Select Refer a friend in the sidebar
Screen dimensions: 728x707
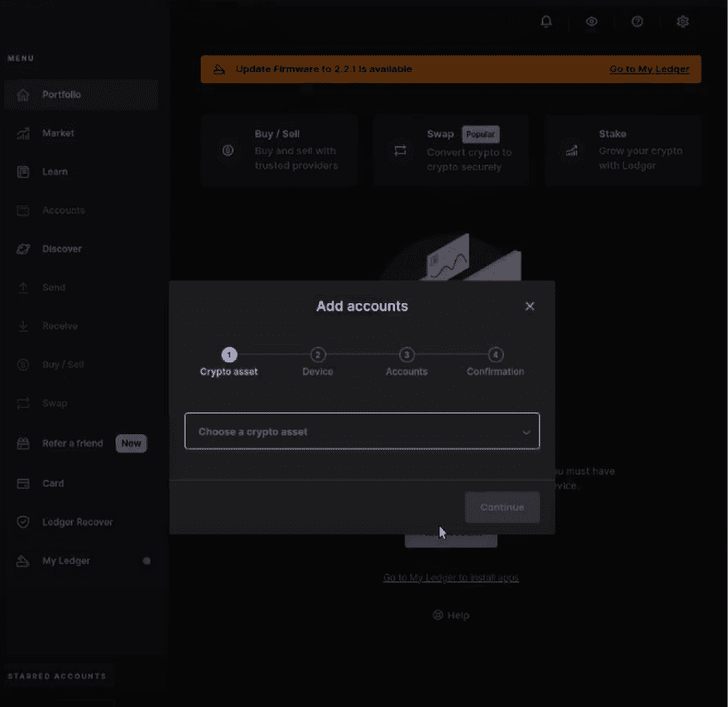pos(72,443)
